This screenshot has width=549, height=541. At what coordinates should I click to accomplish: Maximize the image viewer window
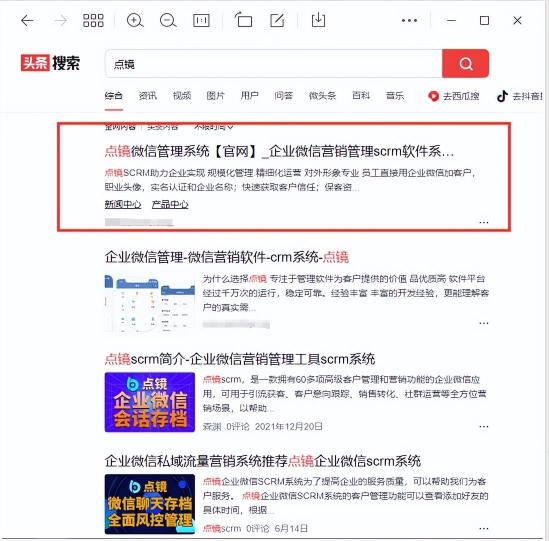(x=484, y=21)
